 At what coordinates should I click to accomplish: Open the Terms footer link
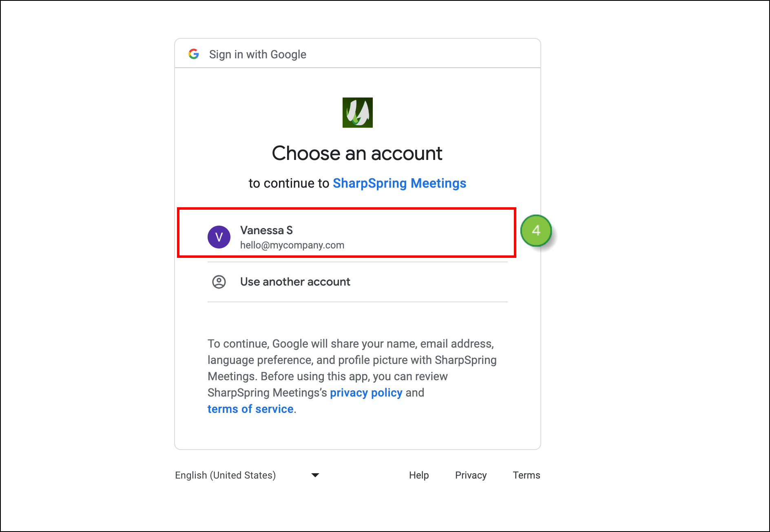[527, 475]
